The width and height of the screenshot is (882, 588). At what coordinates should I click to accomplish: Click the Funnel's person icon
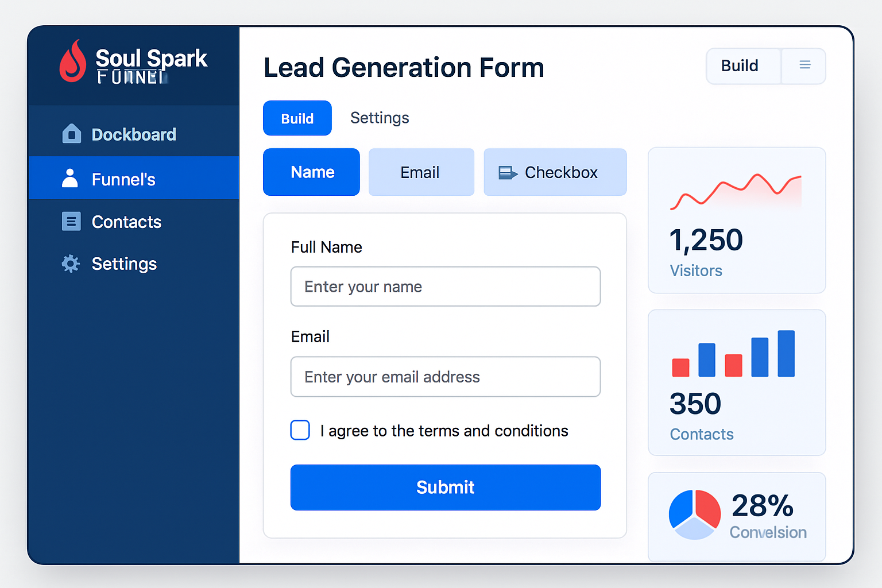(x=70, y=179)
